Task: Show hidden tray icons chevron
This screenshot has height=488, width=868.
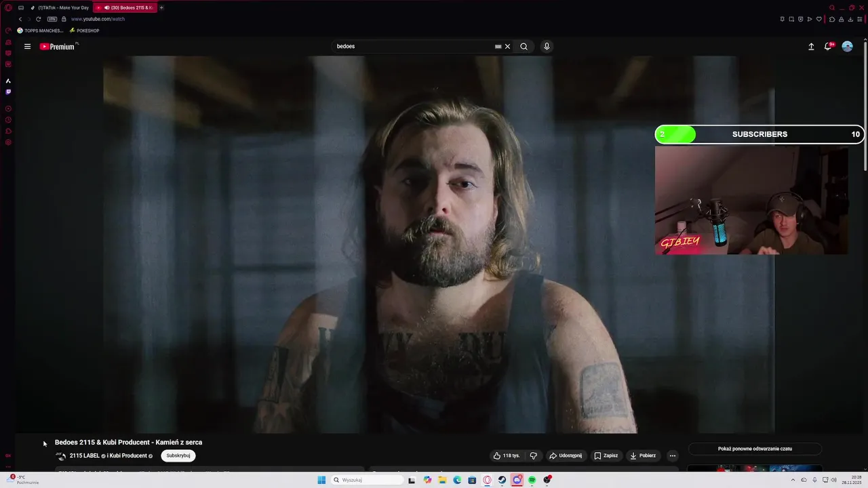Action: (793, 480)
